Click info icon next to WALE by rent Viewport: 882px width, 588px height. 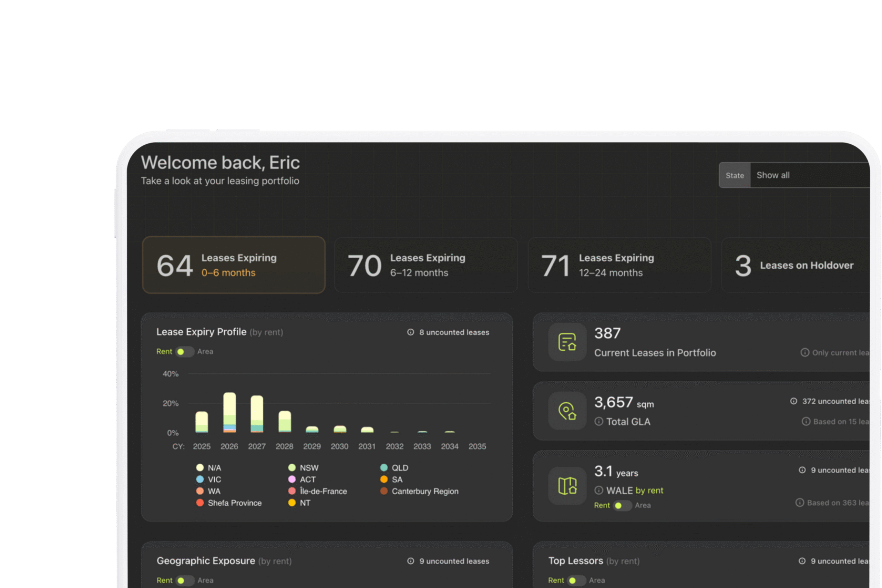click(x=599, y=491)
